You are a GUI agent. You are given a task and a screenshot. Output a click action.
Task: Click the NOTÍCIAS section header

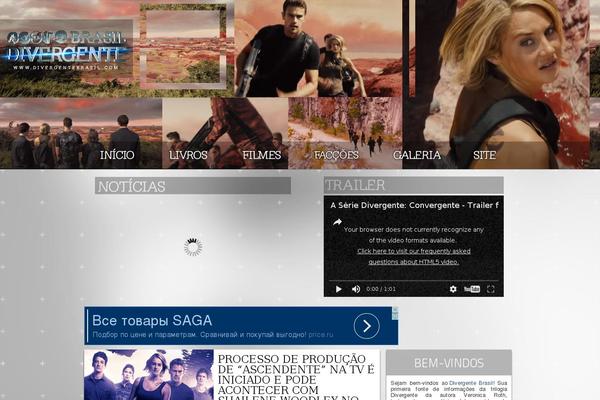pyautogui.click(x=193, y=186)
